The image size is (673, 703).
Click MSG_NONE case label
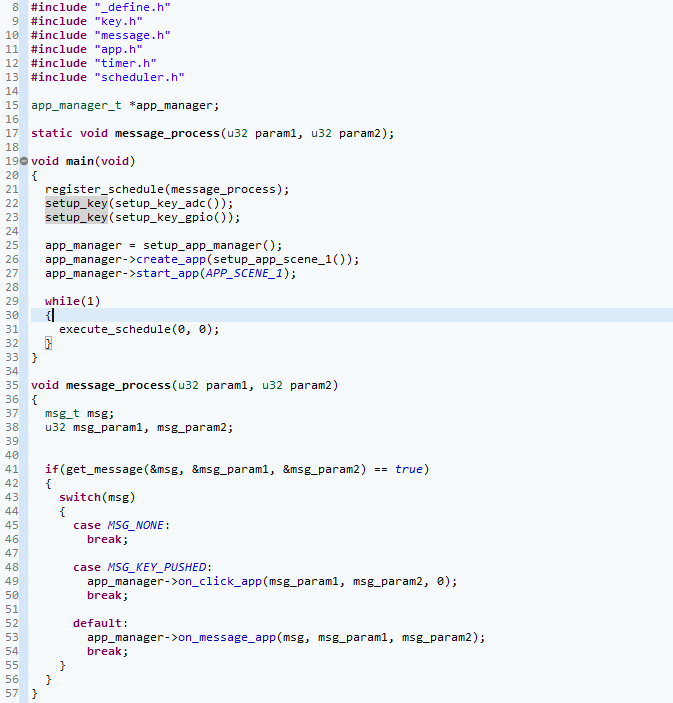[x=136, y=525]
